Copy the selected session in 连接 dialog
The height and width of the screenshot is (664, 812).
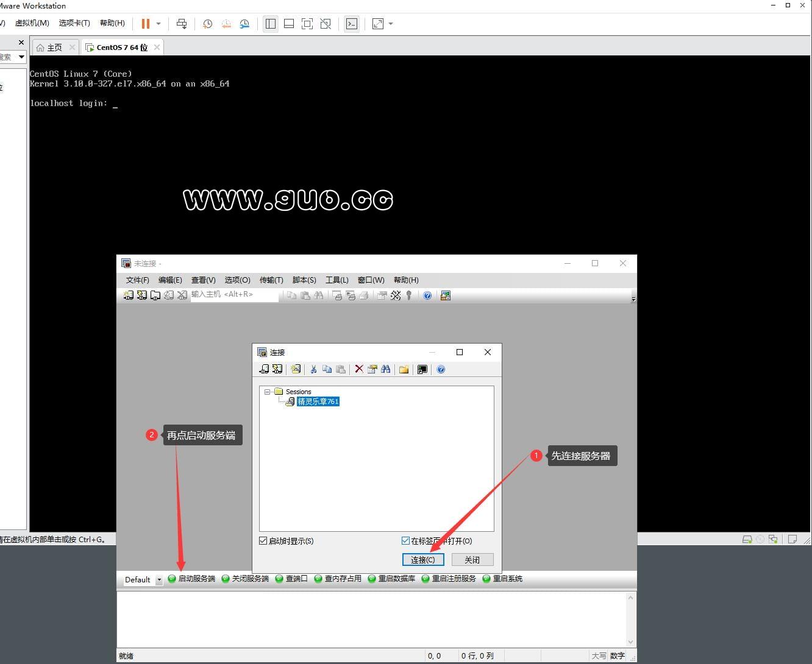(327, 369)
